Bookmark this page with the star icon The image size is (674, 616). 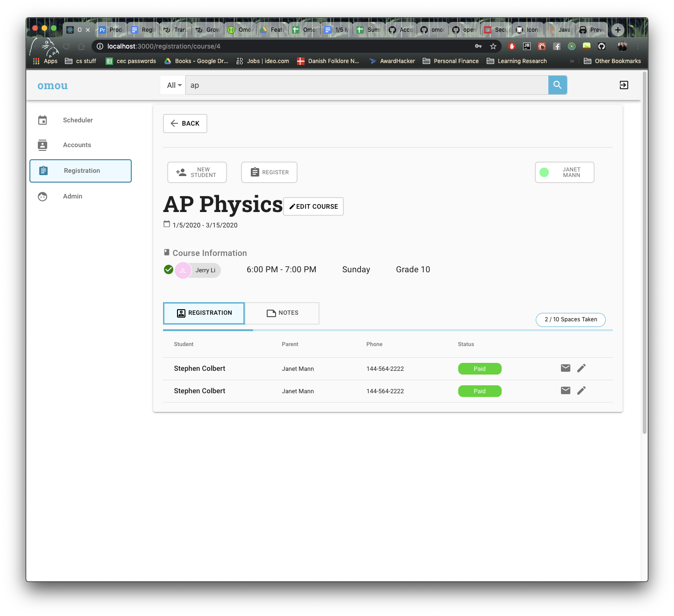493,46
